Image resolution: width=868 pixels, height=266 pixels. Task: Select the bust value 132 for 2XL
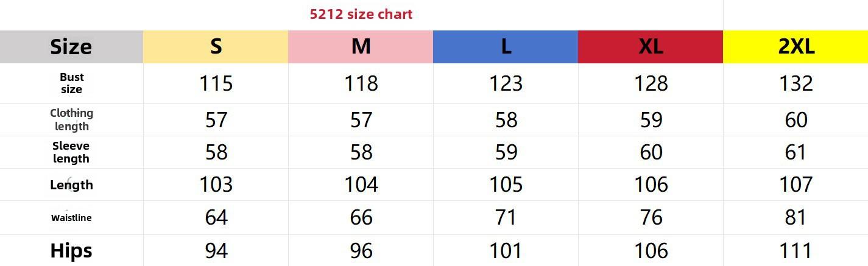coord(796,83)
